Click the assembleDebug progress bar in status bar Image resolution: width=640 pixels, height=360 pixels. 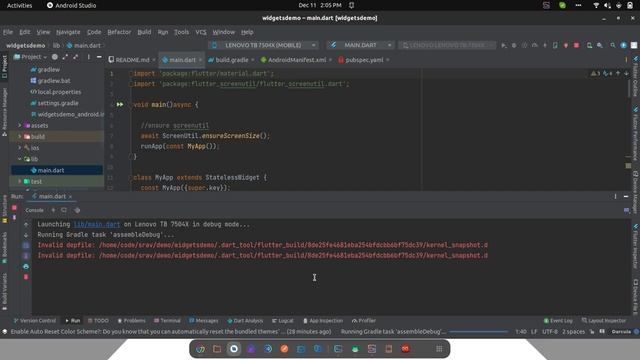click(478, 331)
